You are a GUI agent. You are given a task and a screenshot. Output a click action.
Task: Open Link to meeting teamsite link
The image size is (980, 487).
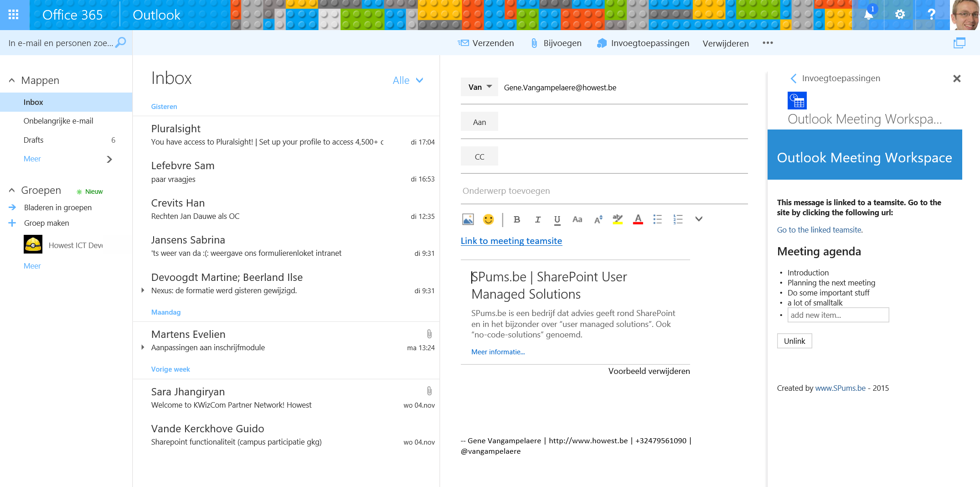511,241
